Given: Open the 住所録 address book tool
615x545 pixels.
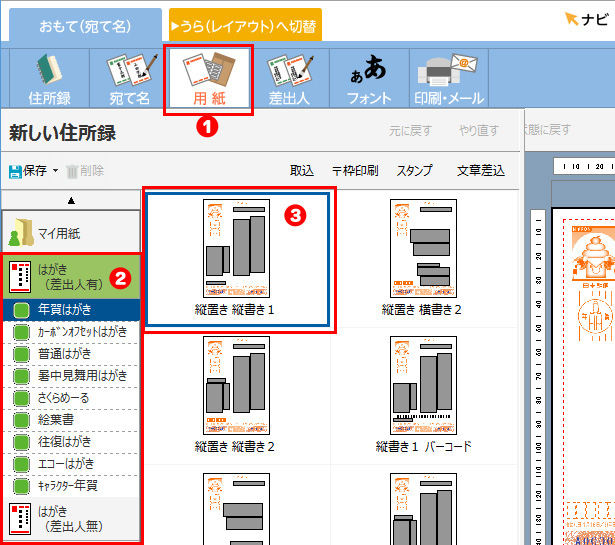Looking at the screenshot, I should click(49, 78).
